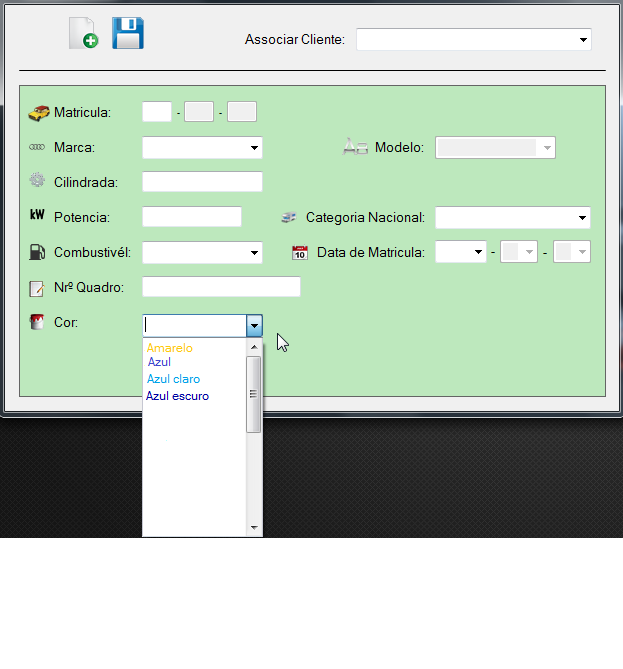Click the vehicles icon beside Categoria Nacional
This screenshot has width=623, height=669.
pyautogui.click(x=289, y=217)
